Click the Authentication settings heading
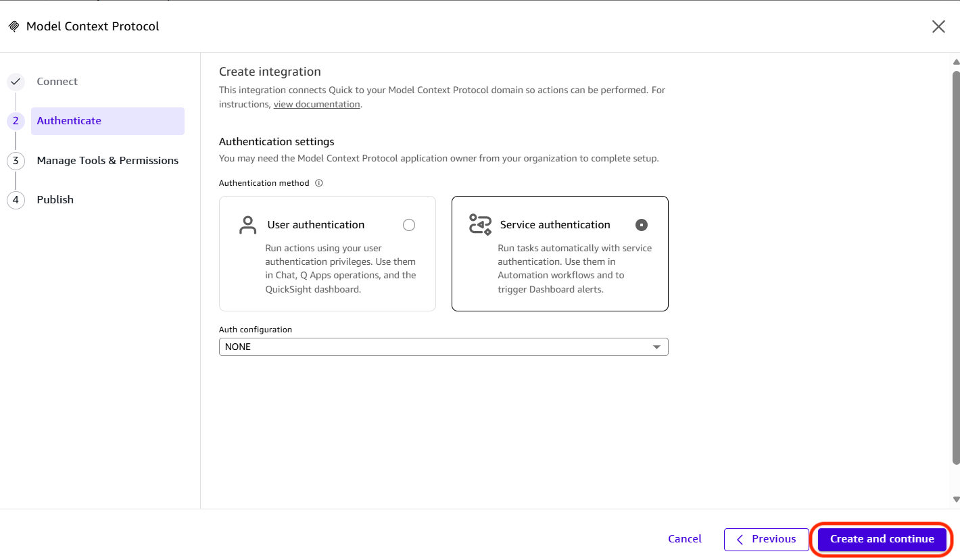This screenshot has width=960, height=560. [x=277, y=142]
